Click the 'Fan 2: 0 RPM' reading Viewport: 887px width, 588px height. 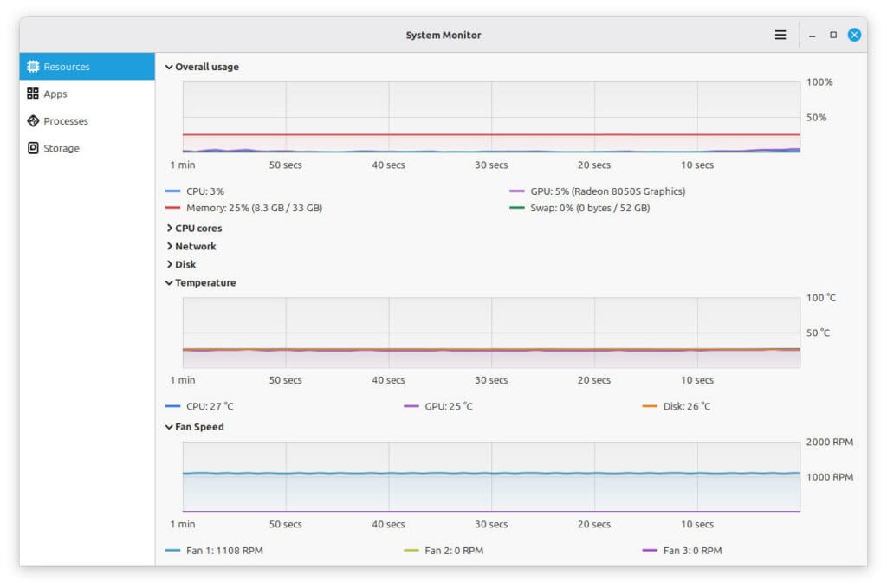pyautogui.click(x=454, y=550)
